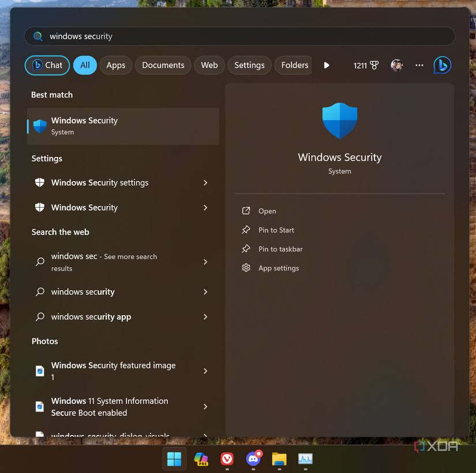476x473 pixels.
Task: Open Discord from taskbar
Action: tap(253, 459)
